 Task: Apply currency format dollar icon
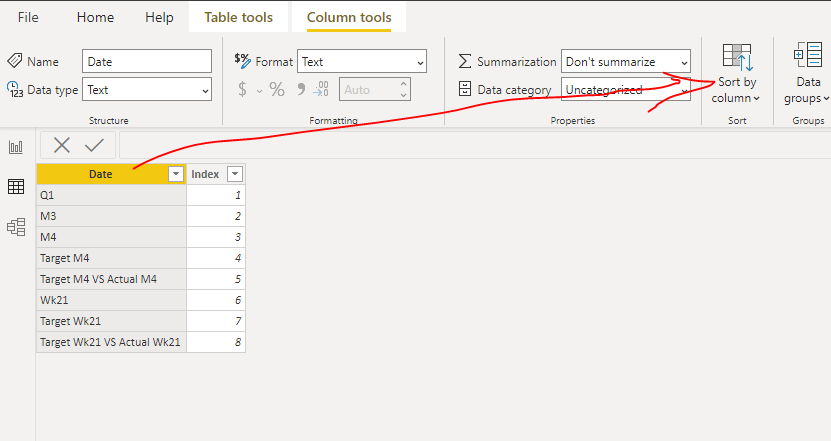click(x=242, y=89)
